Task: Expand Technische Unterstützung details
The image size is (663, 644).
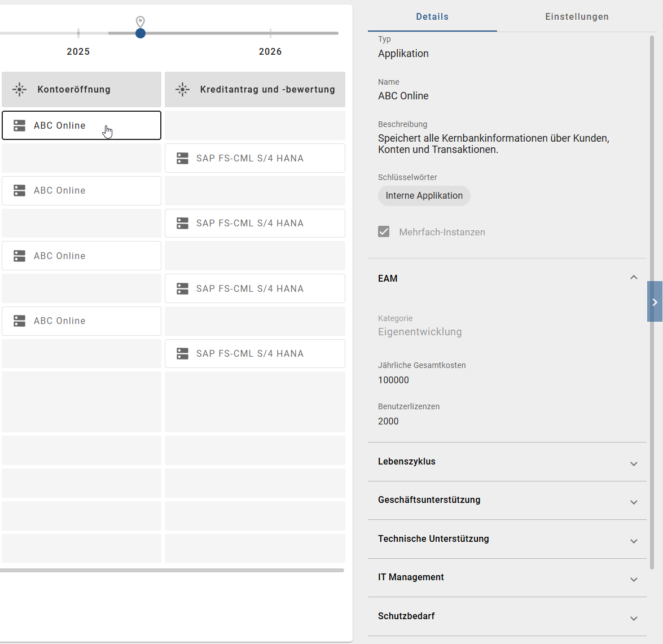Action: pyautogui.click(x=634, y=540)
